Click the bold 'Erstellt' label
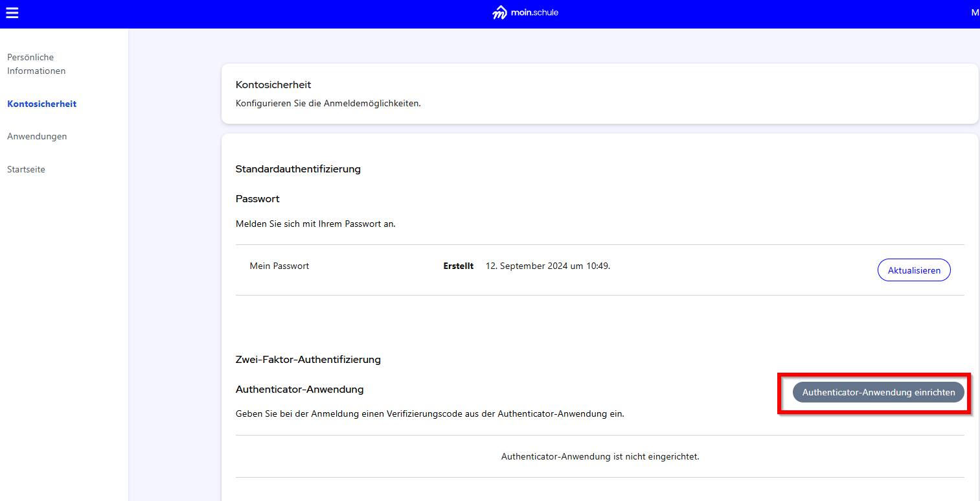This screenshot has width=980, height=501. 458,266
